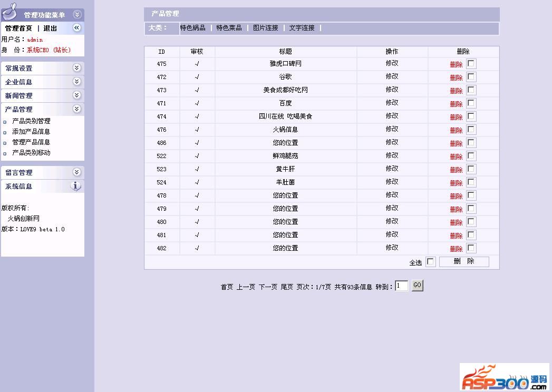
Task: Tick delete checkbox for 黄牛肝 row
Action: (x=471, y=169)
